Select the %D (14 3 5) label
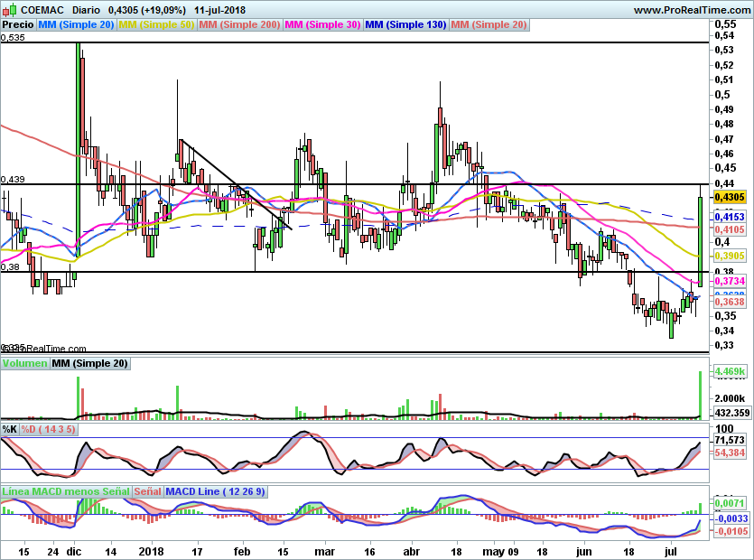The width and height of the screenshot is (754, 560). 49,429
